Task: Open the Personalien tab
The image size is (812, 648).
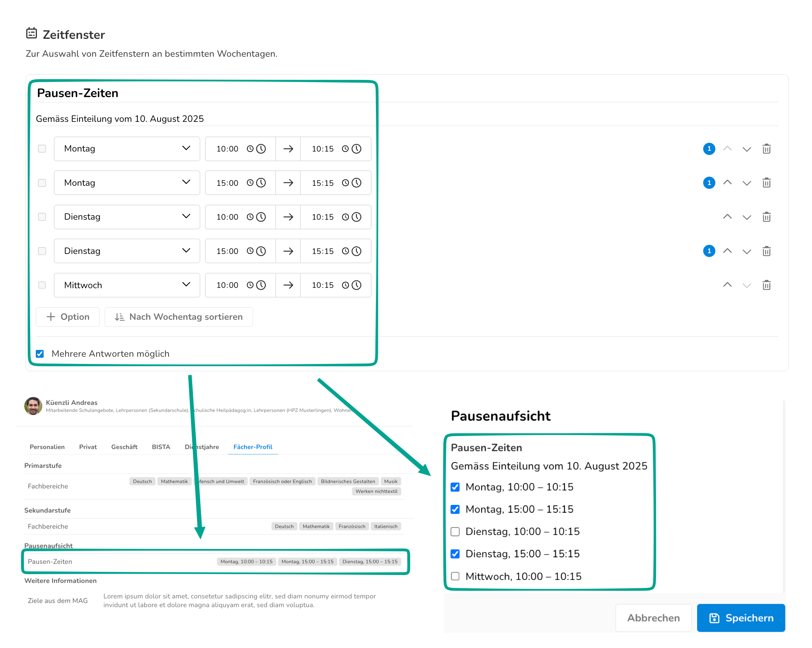Action: pyautogui.click(x=47, y=447)
